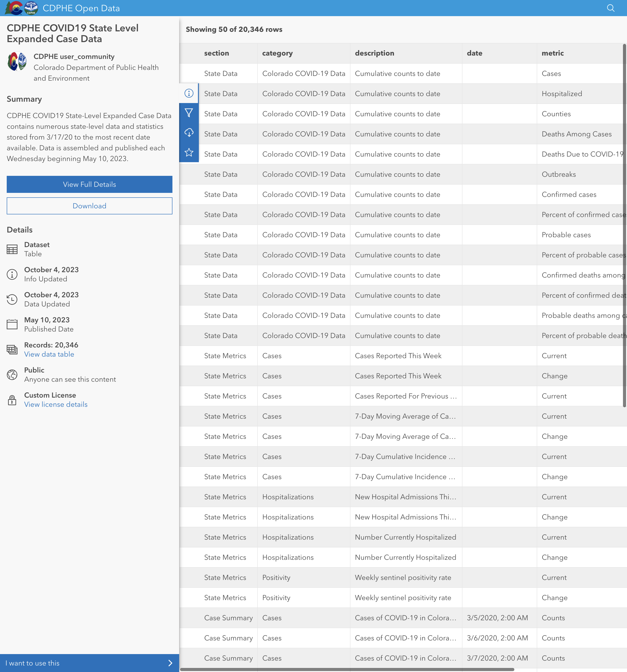Click the 'section' column header
627x672 pixels.
216,53
